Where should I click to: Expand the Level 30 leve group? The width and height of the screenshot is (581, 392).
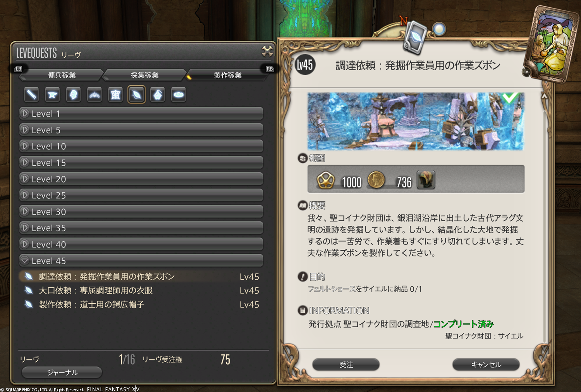[141, 211]
